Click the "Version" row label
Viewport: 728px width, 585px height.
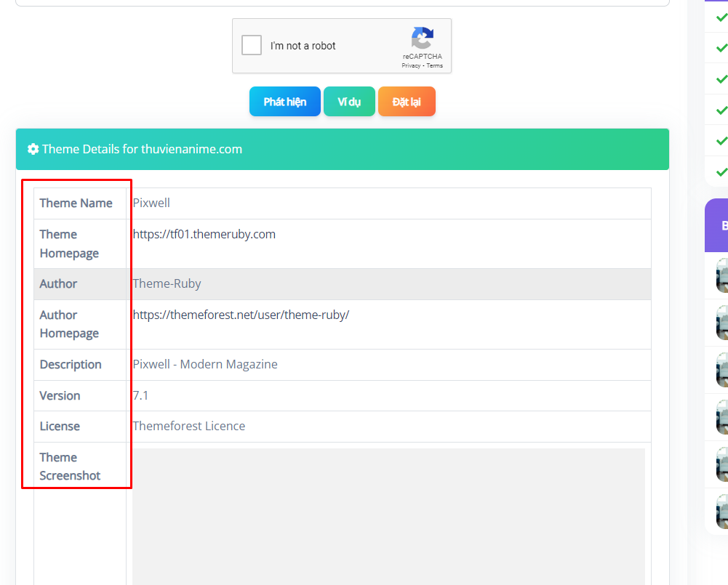(x=60, y=396)
